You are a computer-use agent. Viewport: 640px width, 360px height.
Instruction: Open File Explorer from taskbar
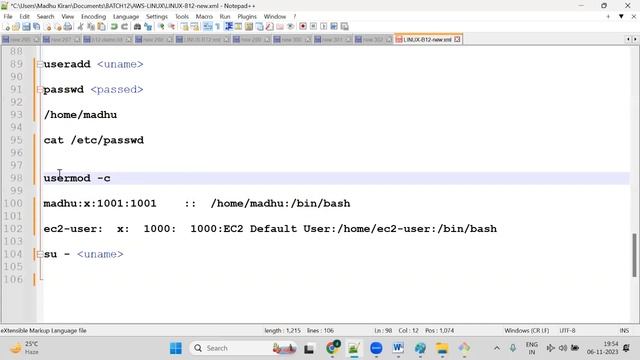(x=442, y=348)
